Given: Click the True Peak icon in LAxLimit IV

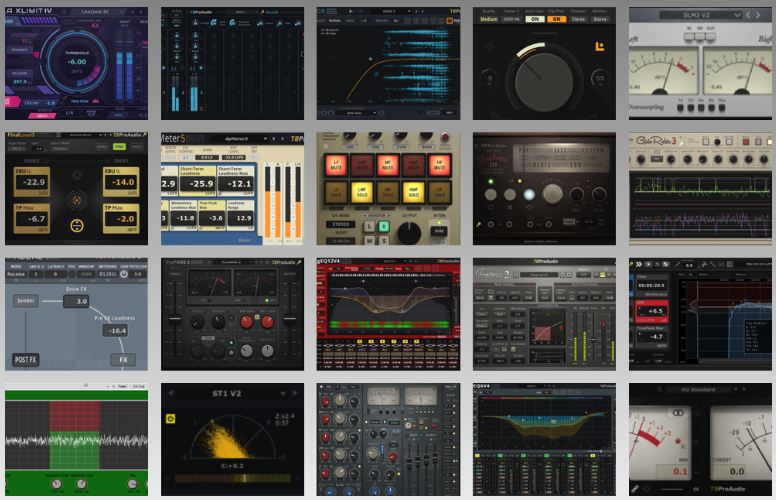Looking at the screenshot, I should 95,101.
